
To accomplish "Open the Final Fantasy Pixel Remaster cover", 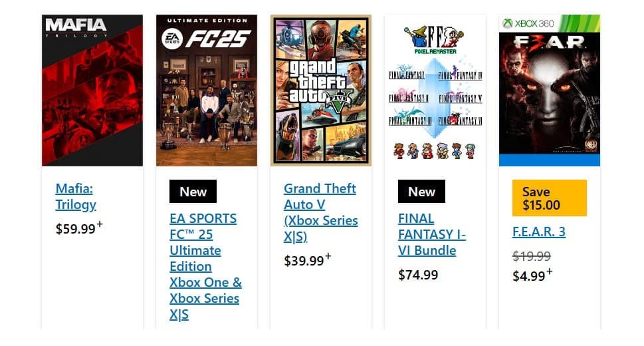I will click(x=435, y=90).
